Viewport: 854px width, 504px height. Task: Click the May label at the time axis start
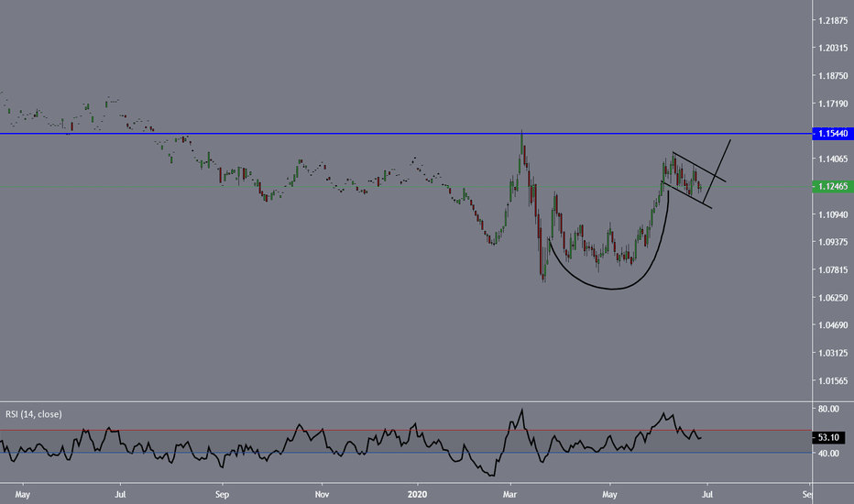22,495
